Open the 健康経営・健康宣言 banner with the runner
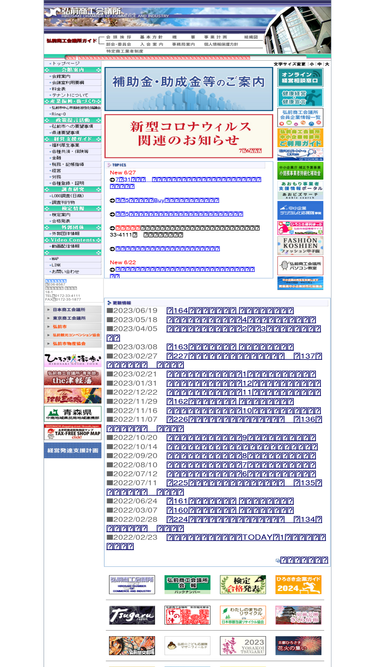This screenshot has width=375, height=667. tap(300, 97)
